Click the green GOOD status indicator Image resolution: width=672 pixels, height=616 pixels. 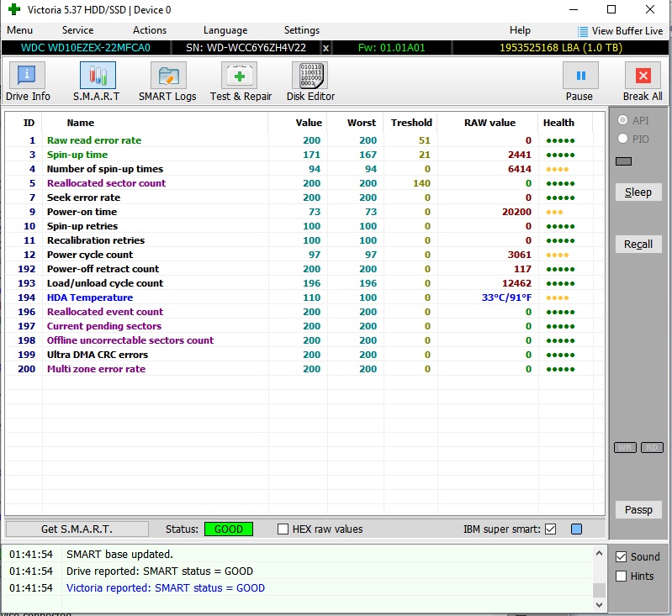(229, 529)
